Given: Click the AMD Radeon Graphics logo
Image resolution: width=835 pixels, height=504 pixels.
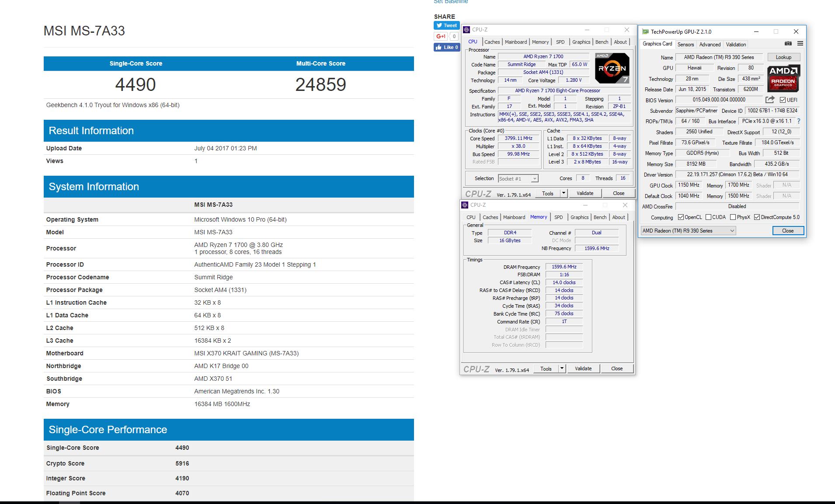Looking at the screenshot, I should click(x=783, y=78).
